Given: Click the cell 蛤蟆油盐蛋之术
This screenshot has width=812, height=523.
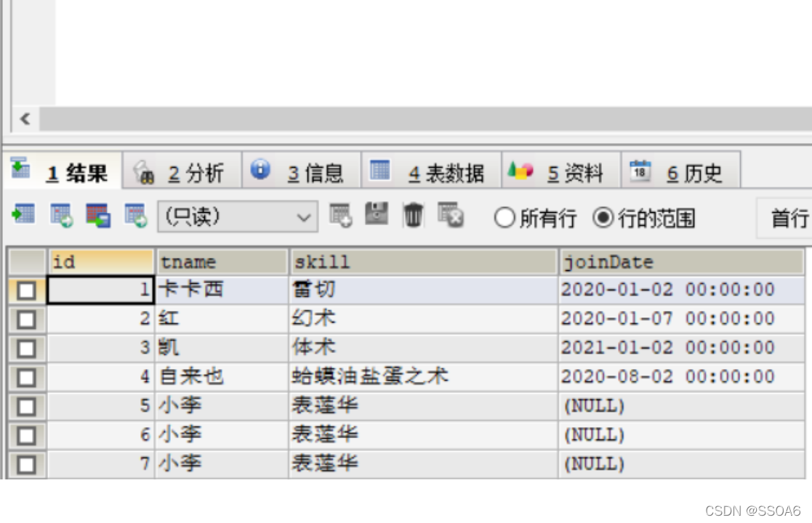Looking at the screenshot, I should [x=423, y=376].
